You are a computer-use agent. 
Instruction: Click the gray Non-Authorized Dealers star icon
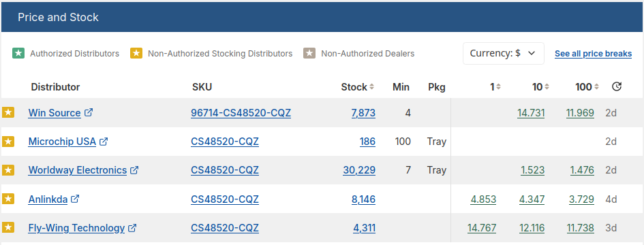pyautogui.click(x=309, y=53)
